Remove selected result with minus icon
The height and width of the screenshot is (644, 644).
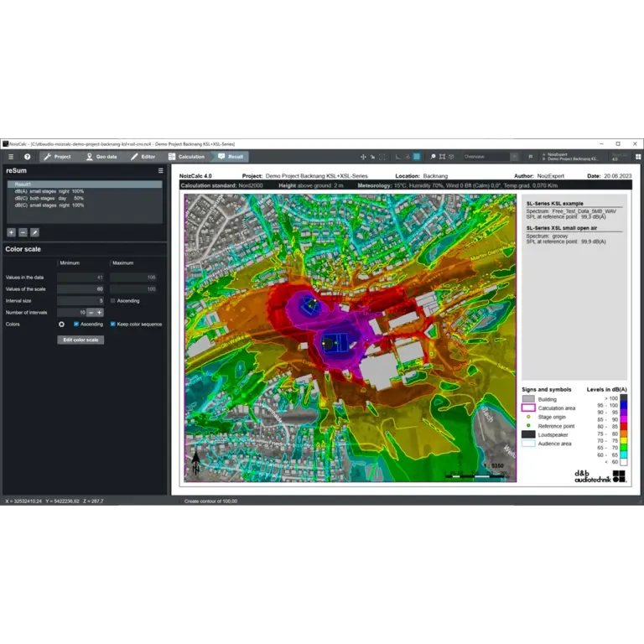(x=23, y=232)
